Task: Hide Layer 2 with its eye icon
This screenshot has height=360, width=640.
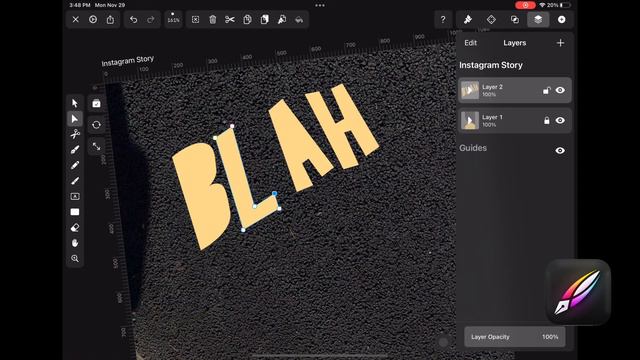Action: click(560, 90)
